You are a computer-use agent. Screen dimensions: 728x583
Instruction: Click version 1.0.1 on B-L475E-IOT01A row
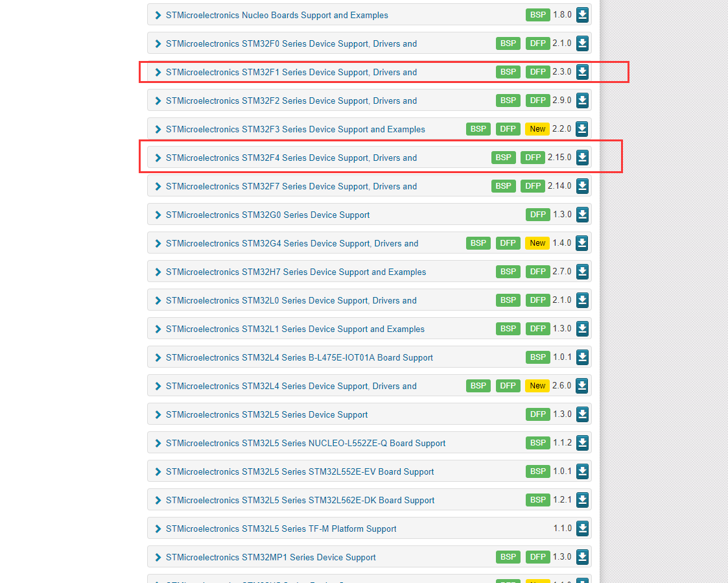pos(562,357)
